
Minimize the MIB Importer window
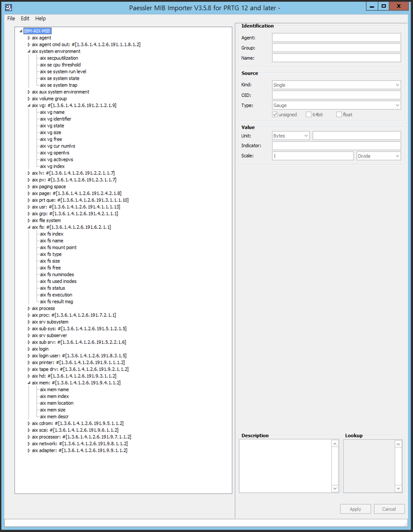tap(372, 6)
